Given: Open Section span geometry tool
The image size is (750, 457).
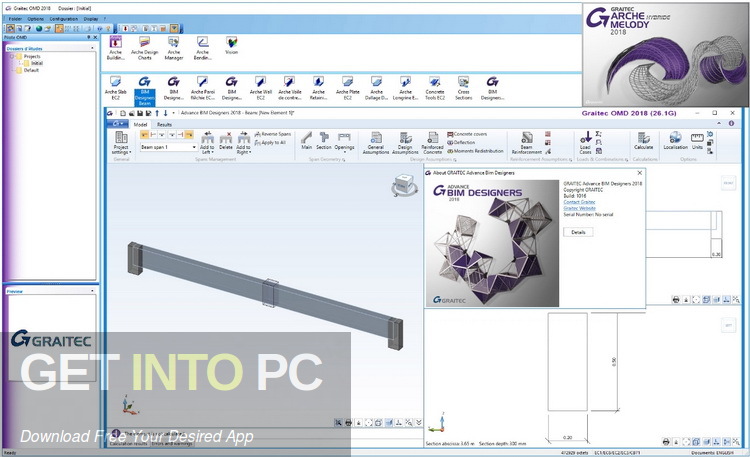Looking at the screenshot, I should (x=324, y=141).
